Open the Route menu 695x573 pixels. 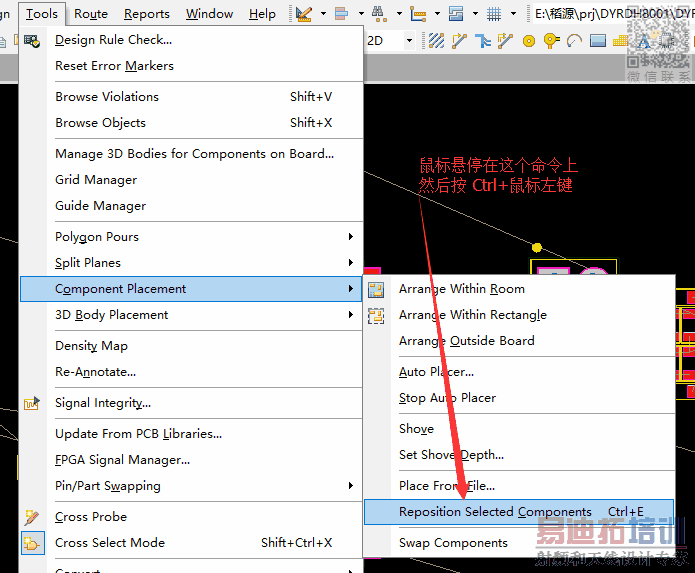click(x=91, y=14)
